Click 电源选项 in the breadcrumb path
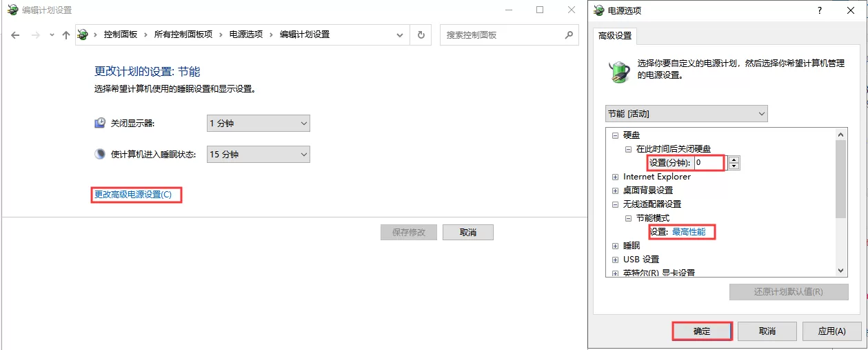The width and height of the screenshot is (868, 350). click(246, 35)
